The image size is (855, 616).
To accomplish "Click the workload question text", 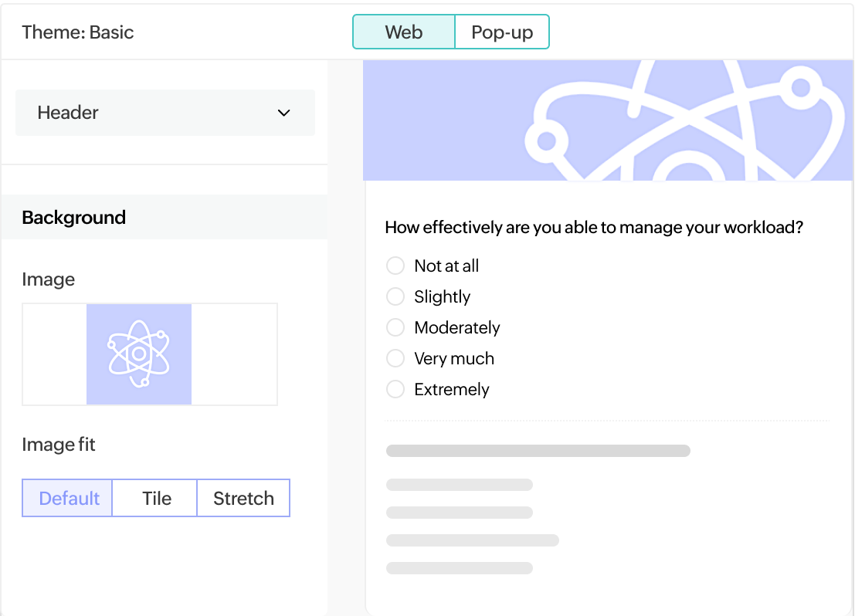I will point(594,228).
